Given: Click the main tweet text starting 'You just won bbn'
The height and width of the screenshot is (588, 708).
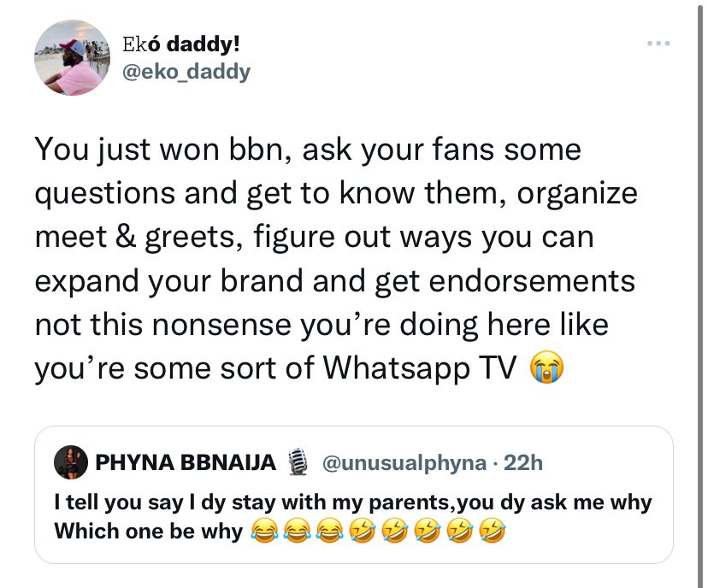Looking at the screenshot, I should [x=336, y=259].
